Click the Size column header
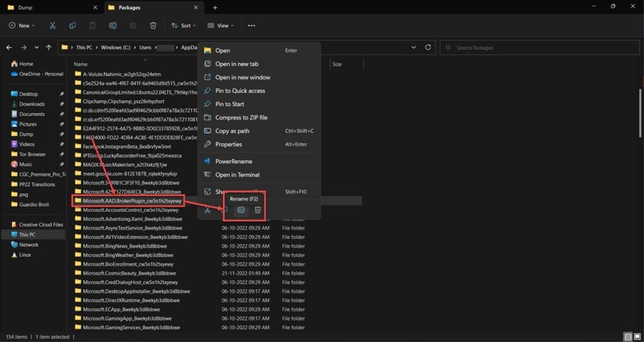Image resolution: width=644 pixels, height=342 pixels. 337,64
